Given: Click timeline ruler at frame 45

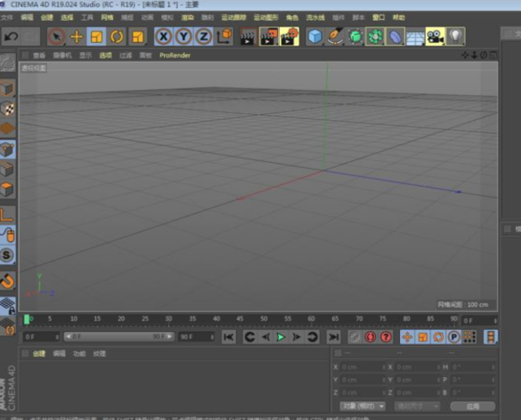Looking at the screenshot, I should (239, 318).
